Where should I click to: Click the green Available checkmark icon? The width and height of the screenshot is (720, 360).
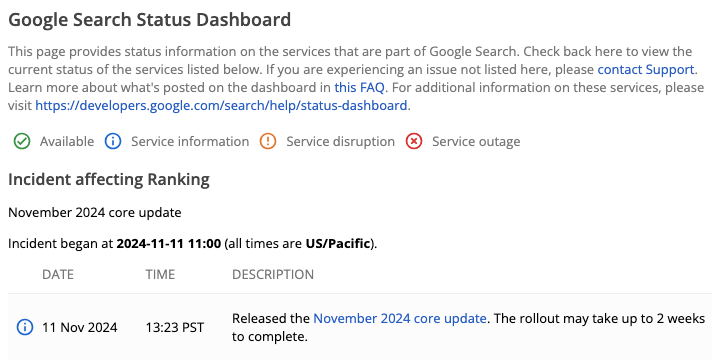pos(22,141)
